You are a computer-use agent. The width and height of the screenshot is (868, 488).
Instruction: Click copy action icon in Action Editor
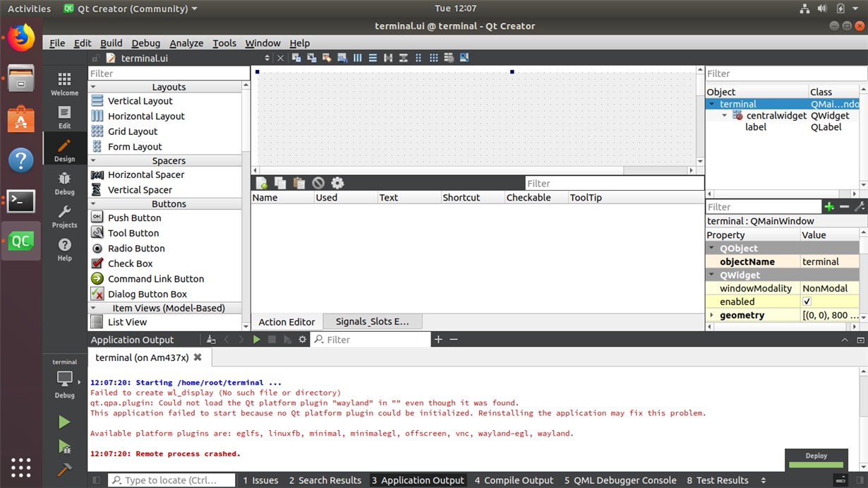280,183
